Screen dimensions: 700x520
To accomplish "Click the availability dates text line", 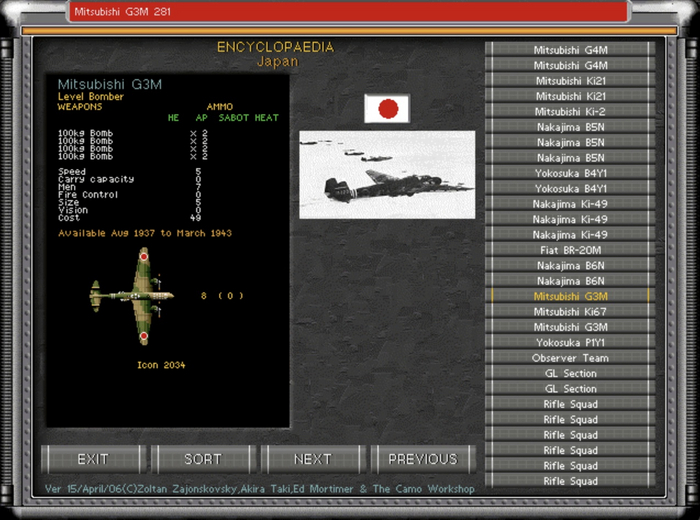I will click(x=145, y=233).
